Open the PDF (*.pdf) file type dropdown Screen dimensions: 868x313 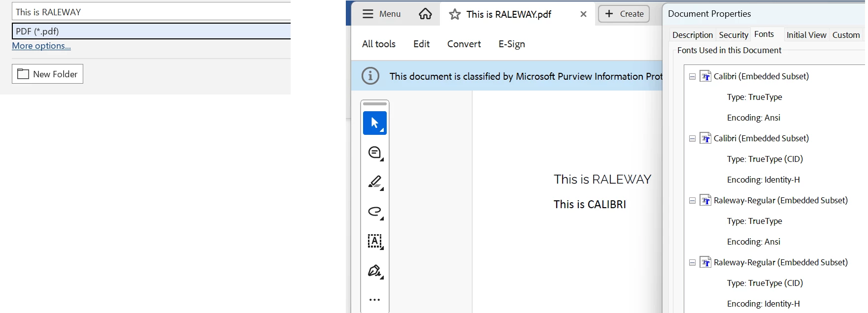pos(151,31)
